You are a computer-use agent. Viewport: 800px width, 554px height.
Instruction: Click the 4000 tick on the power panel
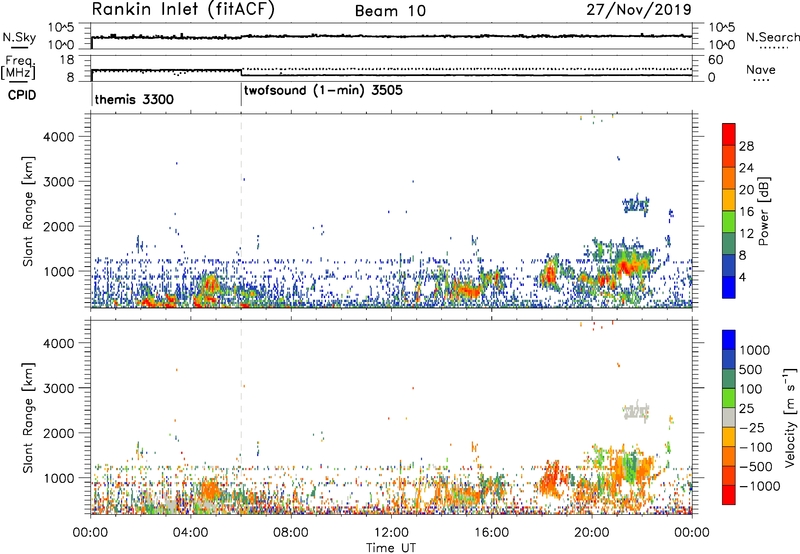[x=58, y=137]
